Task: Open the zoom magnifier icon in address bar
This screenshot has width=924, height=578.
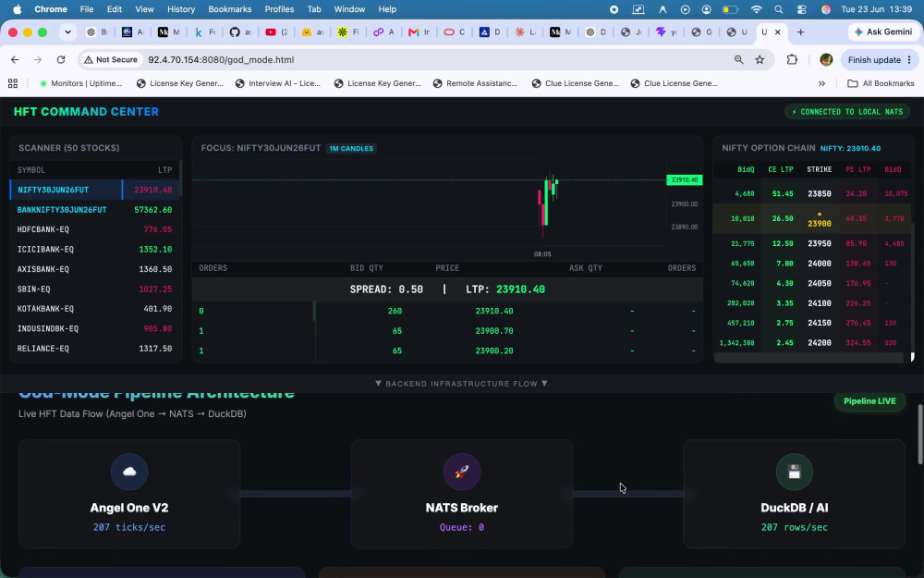Action: (x=738, y=59)
